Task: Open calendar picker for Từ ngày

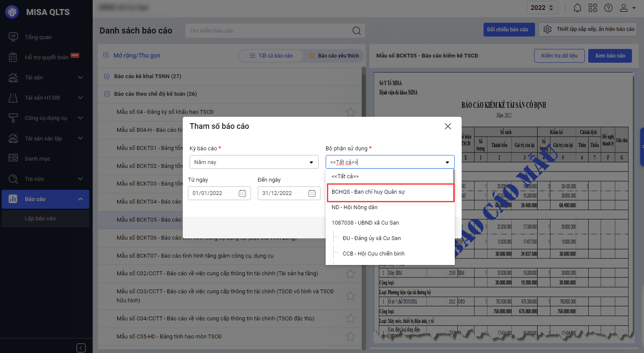Action: [x=242, y=193]
